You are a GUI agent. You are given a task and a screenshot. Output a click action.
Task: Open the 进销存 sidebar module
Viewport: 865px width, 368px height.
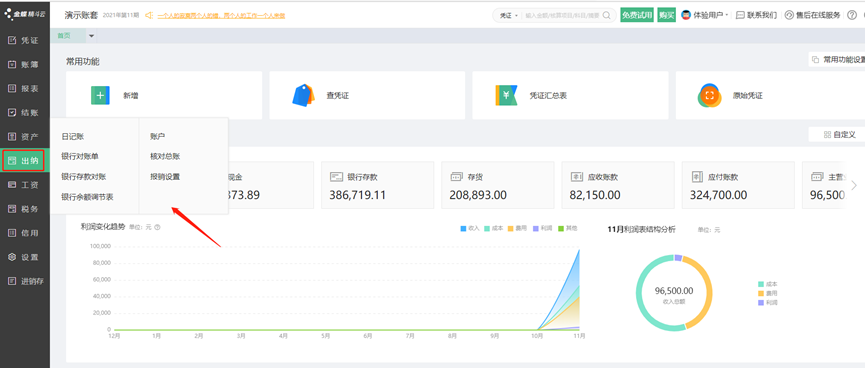(24, 281)
